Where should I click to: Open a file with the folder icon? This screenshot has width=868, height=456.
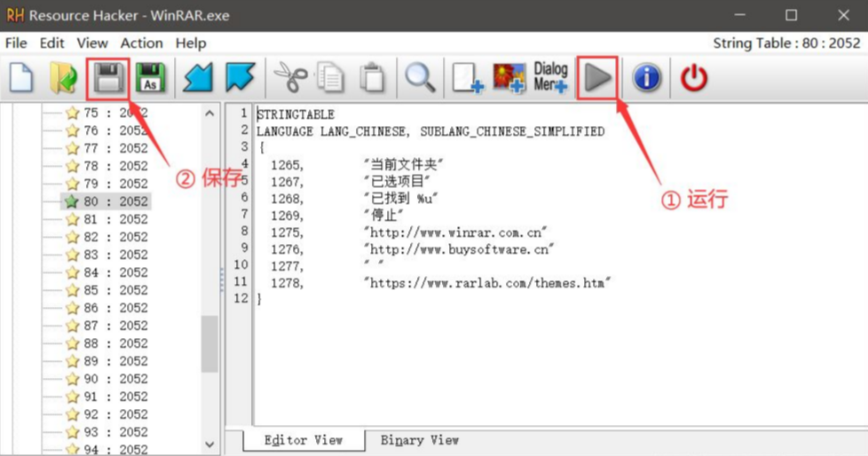[x=63, y=77]
